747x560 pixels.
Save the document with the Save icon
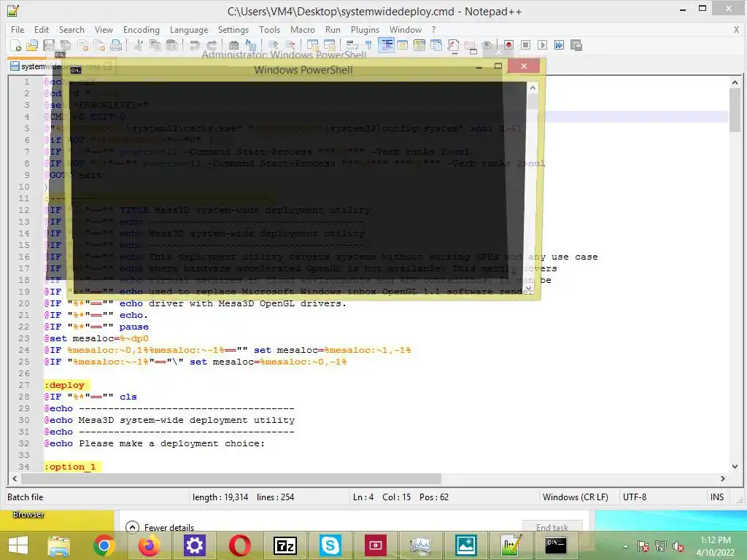tap(49, 45)
